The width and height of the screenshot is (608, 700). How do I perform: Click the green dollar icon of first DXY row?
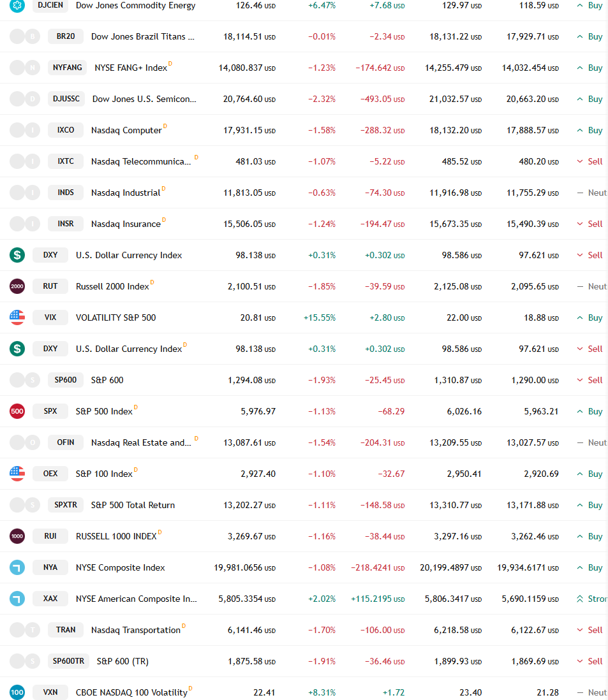coord(17,255)
